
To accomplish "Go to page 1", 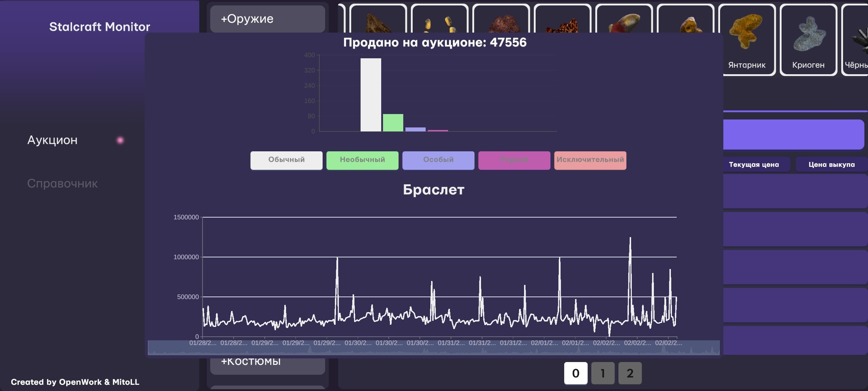I will 603,373.
